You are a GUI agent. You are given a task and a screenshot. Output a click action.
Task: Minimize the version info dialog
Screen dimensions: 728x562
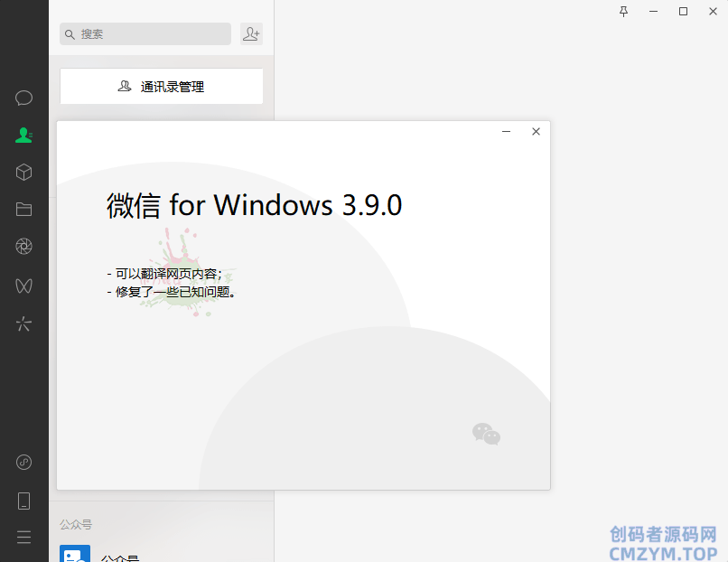pyautogui.click(x=506, y=131)
